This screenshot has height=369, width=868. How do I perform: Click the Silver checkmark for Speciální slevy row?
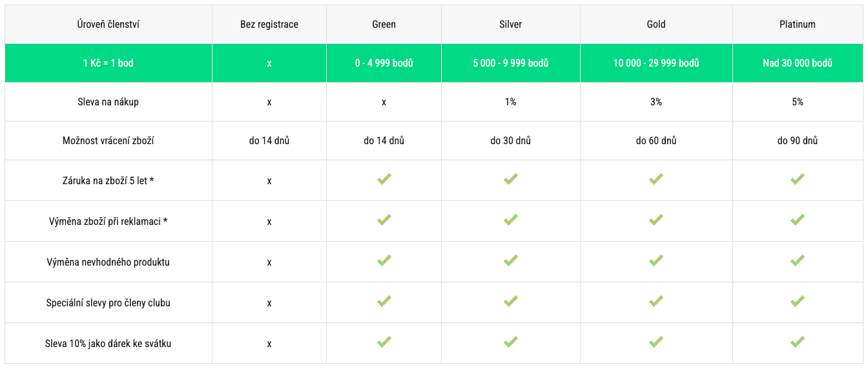point(511,302)
